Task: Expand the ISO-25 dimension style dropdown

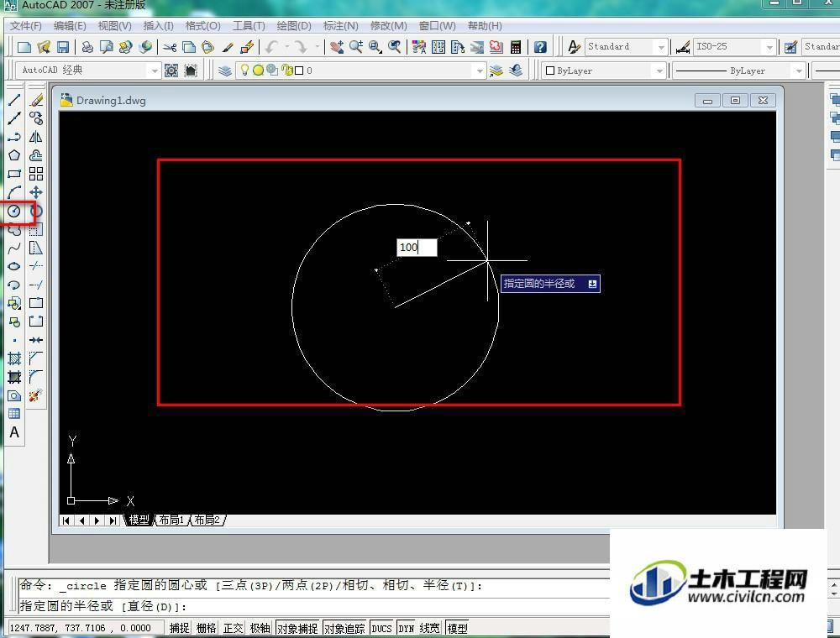Action: point(769,47)
